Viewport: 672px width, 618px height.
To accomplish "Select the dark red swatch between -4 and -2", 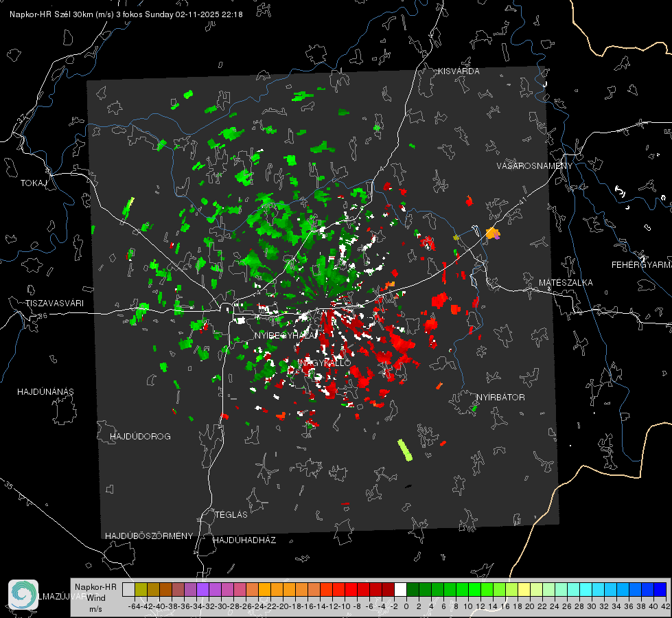I will (x=388, y=589).
